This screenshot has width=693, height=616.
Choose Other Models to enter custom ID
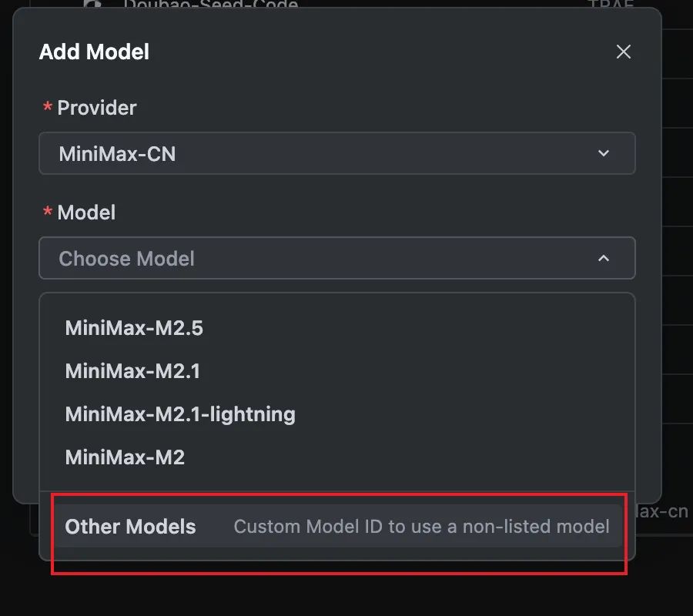coord(338,527)
